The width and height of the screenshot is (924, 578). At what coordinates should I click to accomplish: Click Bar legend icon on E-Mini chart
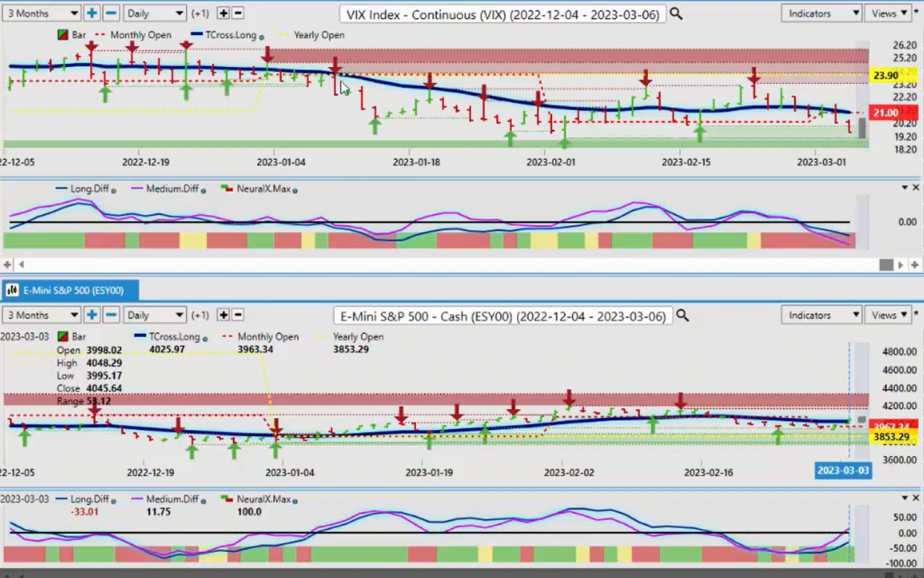click(63, 337)
